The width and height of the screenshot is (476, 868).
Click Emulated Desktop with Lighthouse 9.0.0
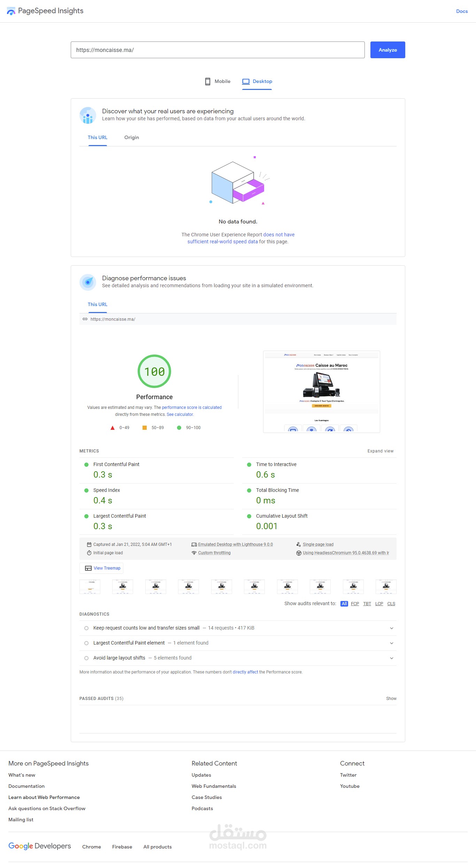[236, 545]
